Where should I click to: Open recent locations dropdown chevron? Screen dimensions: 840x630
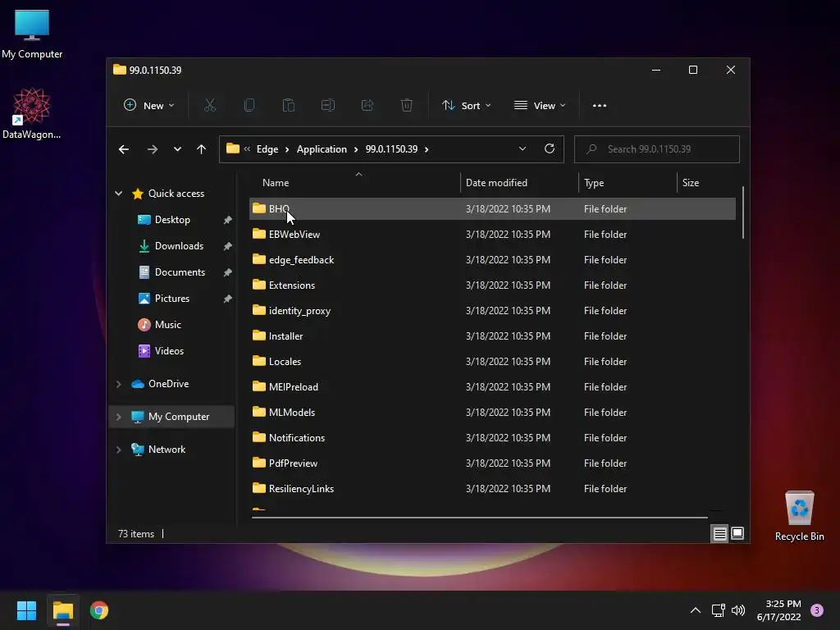pyautogui.click(x=177, y=149)
